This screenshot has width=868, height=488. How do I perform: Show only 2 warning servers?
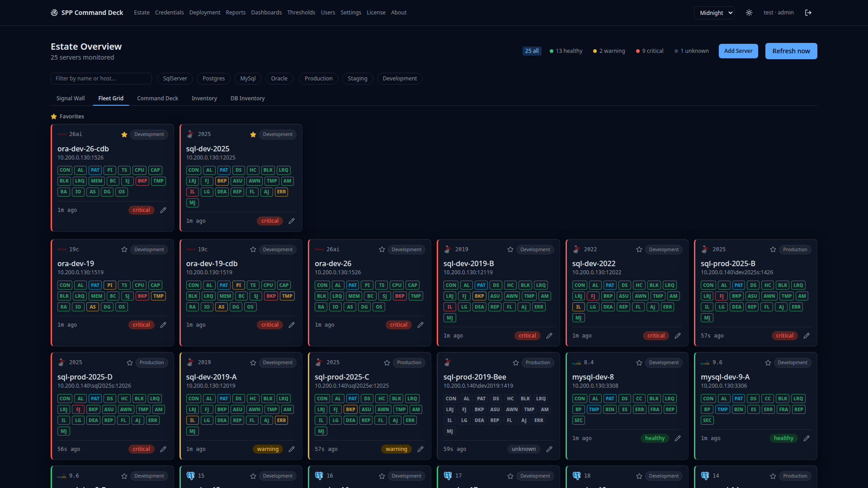click(x=609, y=51)
